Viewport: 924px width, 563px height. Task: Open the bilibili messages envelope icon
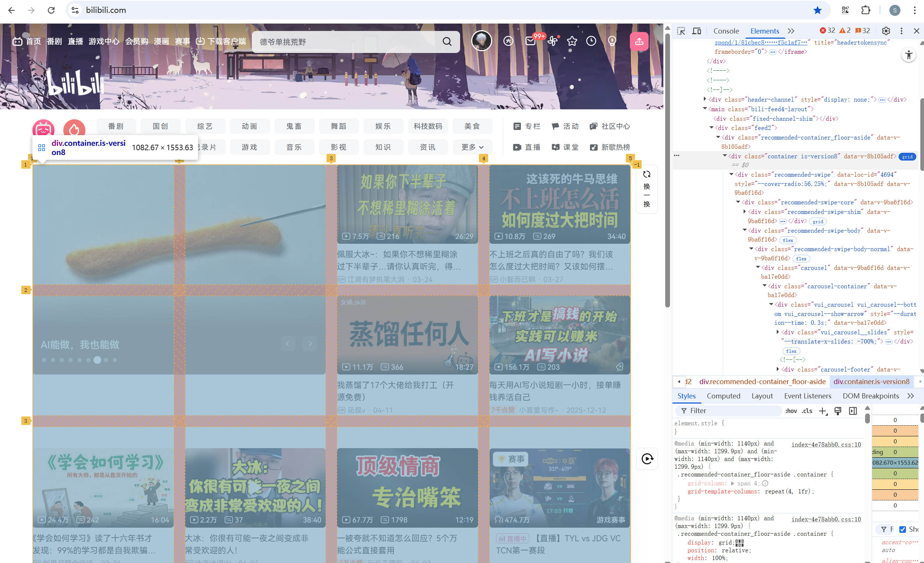tap(530, 41)
